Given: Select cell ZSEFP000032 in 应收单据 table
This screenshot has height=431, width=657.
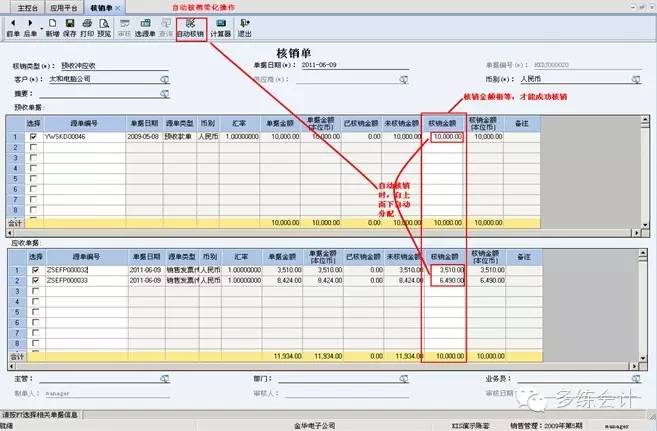Looking at the screenshot, I should [x=87, y=270].
